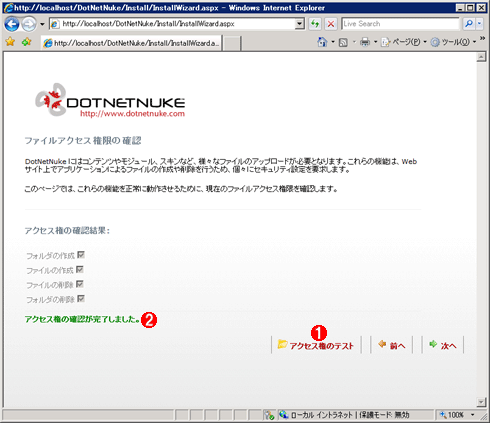Click the アクセス権の確認結果 label
The image size is (490, 423).
pos(67,231)
